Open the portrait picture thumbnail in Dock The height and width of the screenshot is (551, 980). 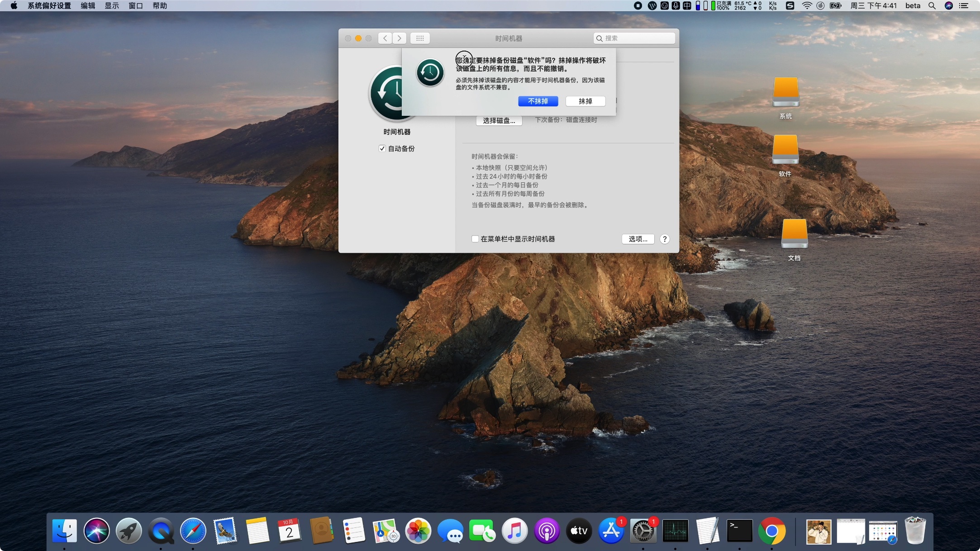click(819, 532)
